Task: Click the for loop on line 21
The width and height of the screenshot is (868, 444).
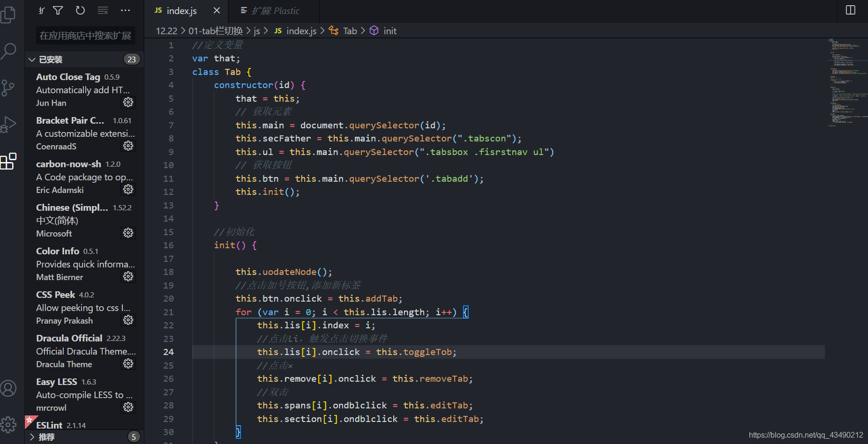Action: click(x=352, y=312)
